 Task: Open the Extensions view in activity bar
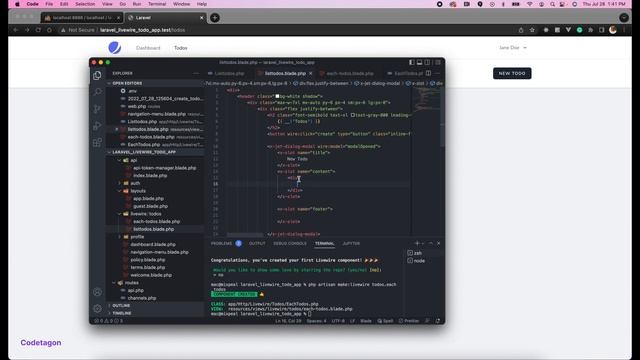[x=97, y=142]
